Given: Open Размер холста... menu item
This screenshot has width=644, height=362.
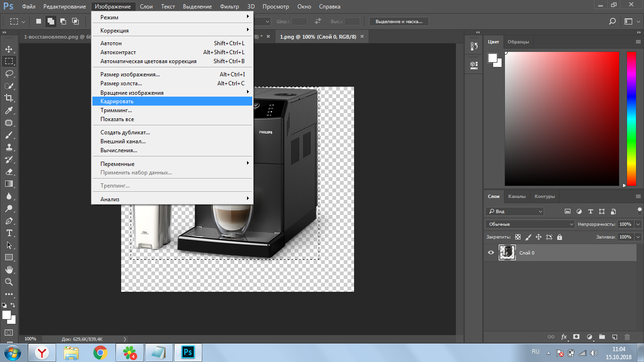Looking at the screenshot, I should (172, 83).
